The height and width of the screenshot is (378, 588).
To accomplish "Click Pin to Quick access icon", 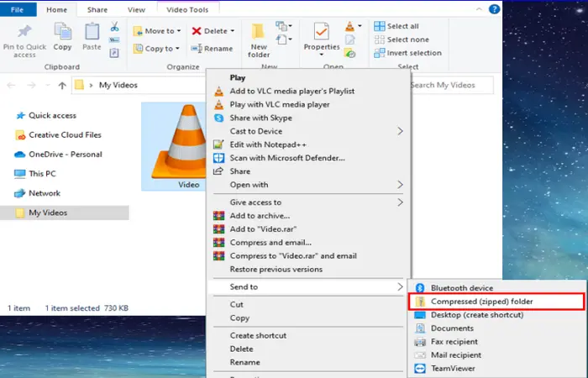I will pos(24,32).
